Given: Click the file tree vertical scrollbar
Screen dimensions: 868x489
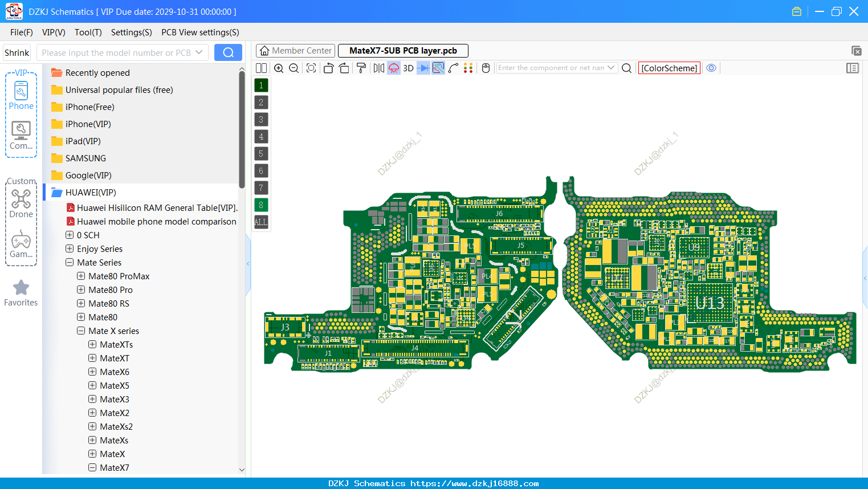Looking at the screenshot, I should click(x=242, y=131).
